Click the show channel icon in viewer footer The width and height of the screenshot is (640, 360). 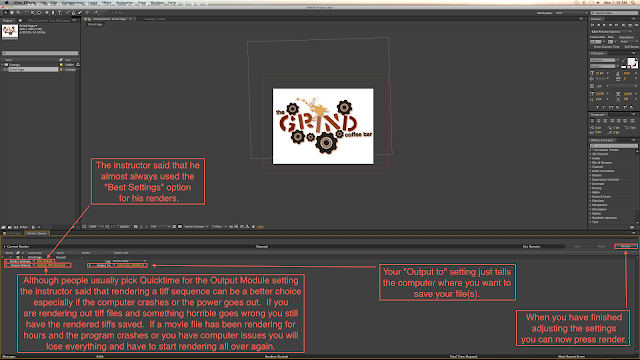pyautogui.click(x=146, y=227)
